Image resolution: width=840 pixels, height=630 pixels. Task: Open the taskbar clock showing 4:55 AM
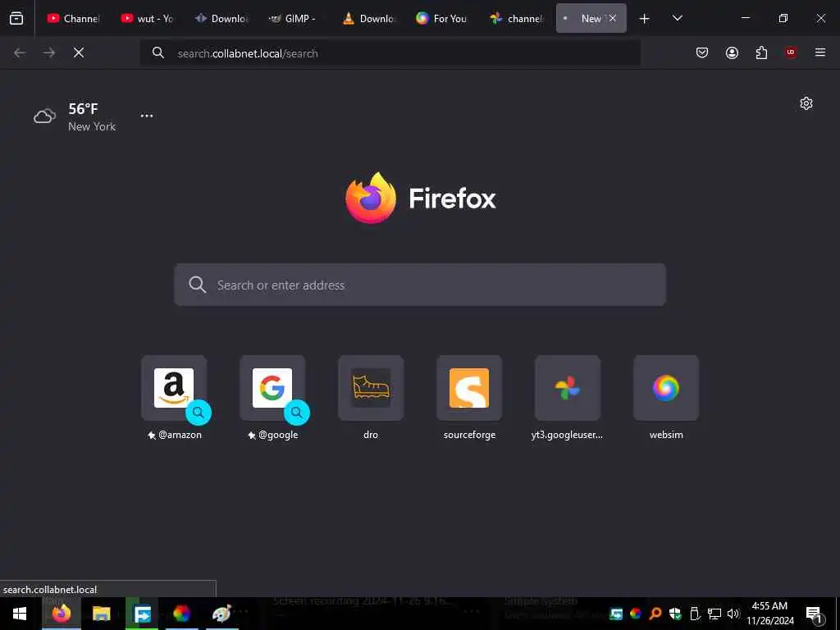point(769,614)
